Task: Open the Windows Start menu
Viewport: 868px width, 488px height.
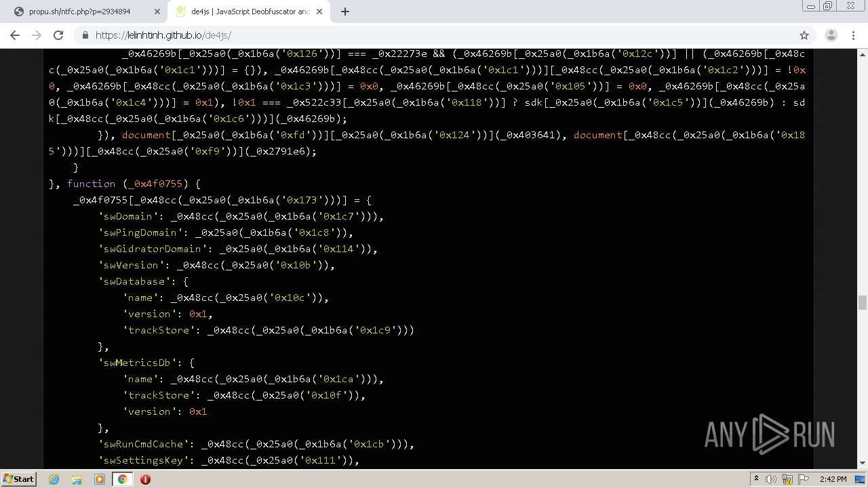Action: click(x=18, y=479)
